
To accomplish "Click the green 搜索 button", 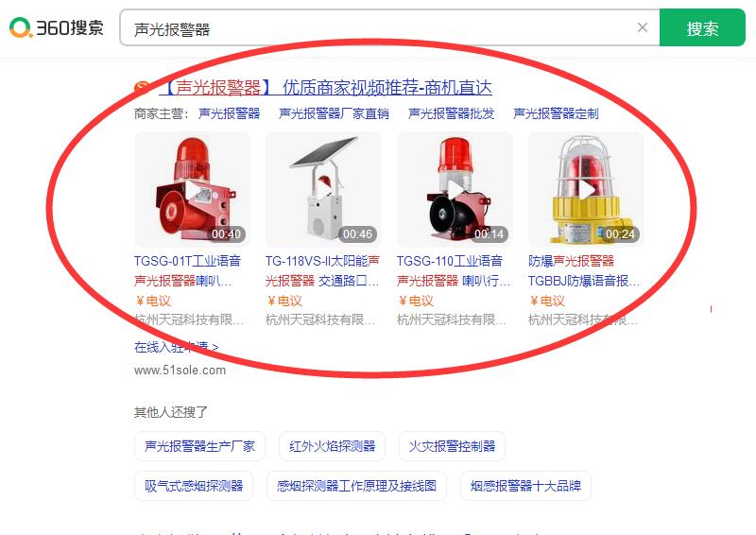I will tap(702, 27).
